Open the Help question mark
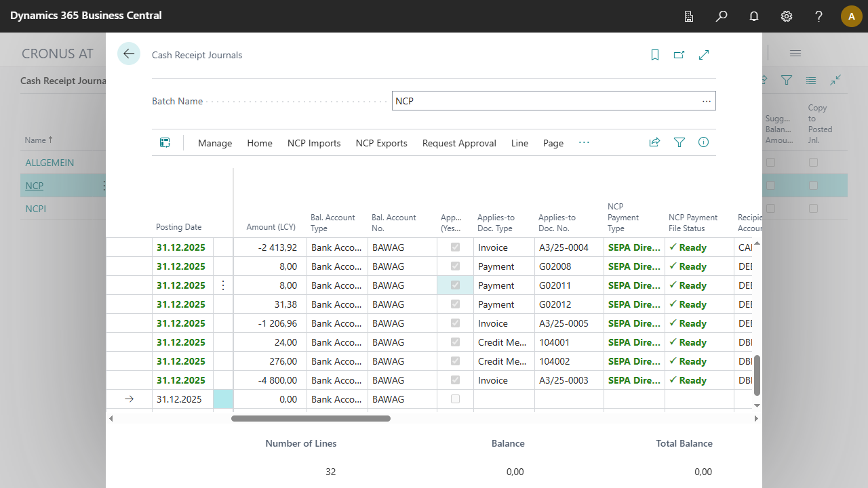The width and height of the screenshot is (868, 488). [819, 16]
